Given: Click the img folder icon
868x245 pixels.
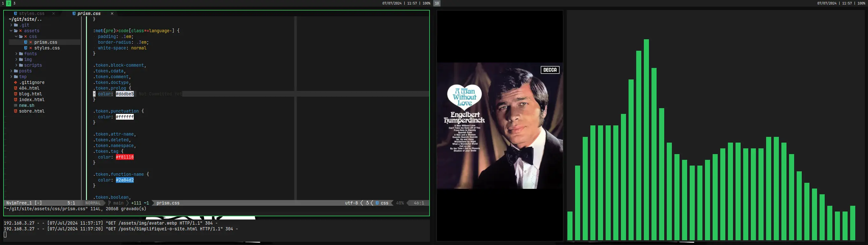Looking at the screenshot, I should (x=21, y=59).
